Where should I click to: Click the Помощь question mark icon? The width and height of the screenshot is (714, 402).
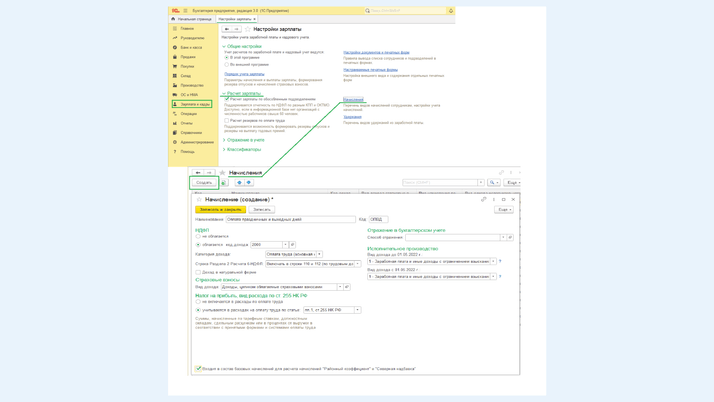click(x=175, y=152)
